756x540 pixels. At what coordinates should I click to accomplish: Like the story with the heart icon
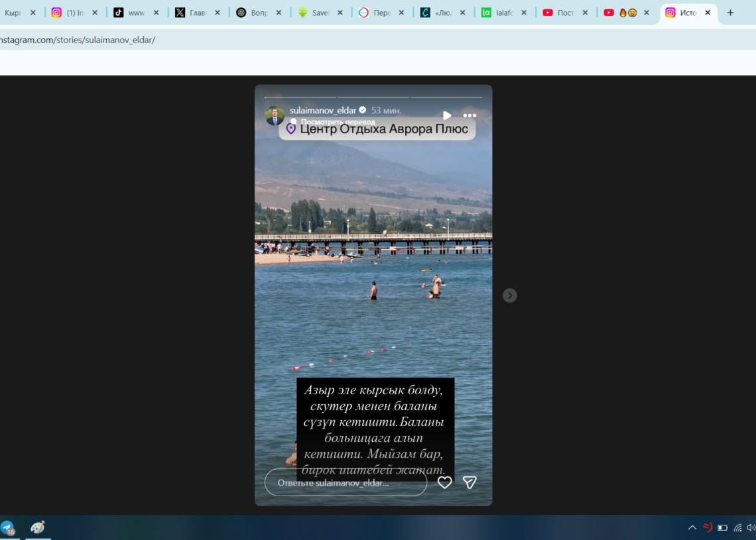coord(444,482)
